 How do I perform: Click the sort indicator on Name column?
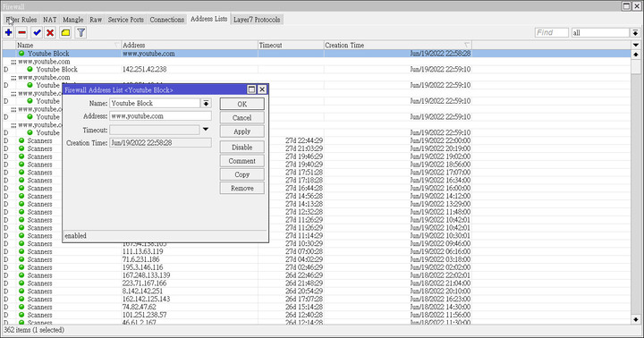[x=117, y=45]
